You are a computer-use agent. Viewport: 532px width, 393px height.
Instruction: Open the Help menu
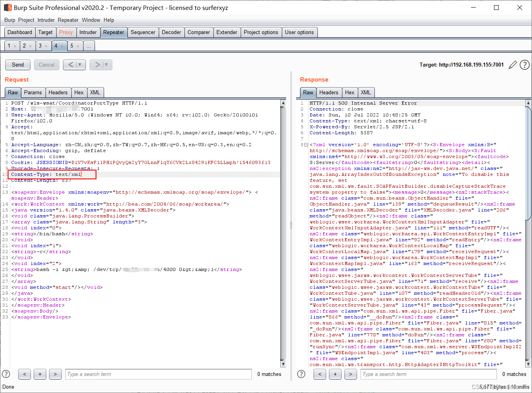[109, 20]
